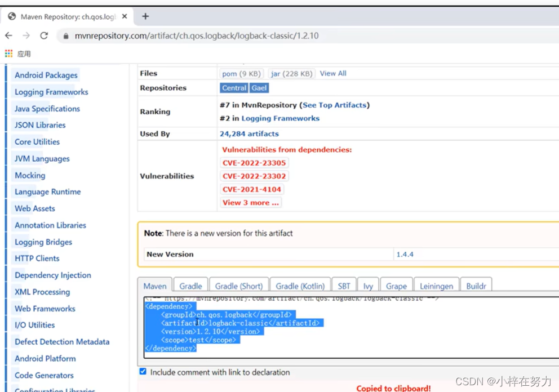Screen dimensions: 559x392
Task: Open See Top Artifacts link
Action: tap(334, 105)
